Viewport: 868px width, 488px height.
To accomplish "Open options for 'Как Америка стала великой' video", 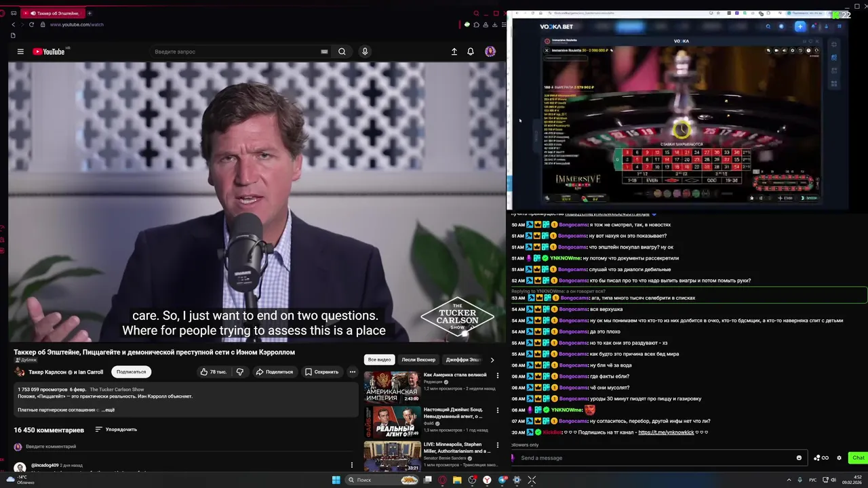I will pyautogui.click(x=497, y=375).
